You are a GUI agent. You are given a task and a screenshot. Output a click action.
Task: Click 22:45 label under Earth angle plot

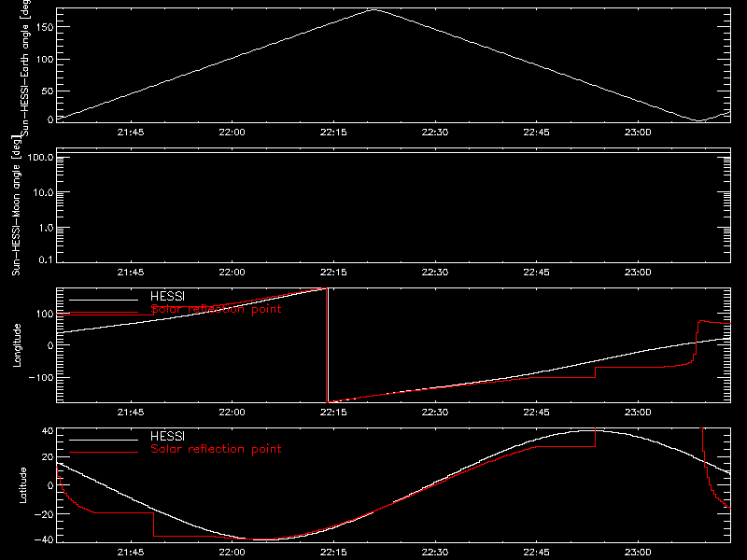[x=536, y=133]
